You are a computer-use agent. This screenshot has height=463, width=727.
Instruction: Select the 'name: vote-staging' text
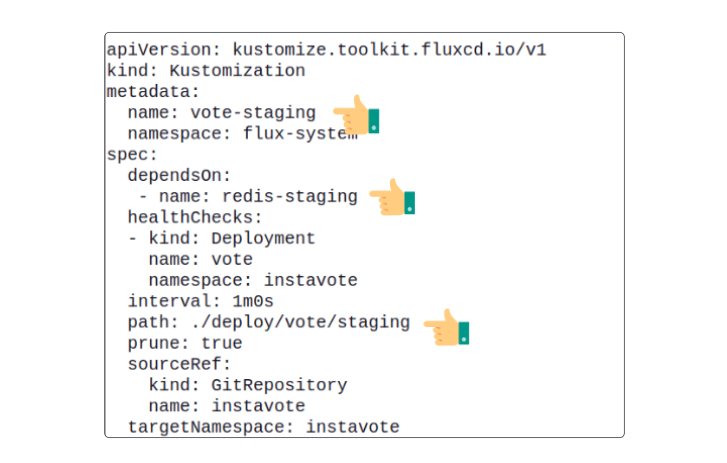tap(221, 113)
